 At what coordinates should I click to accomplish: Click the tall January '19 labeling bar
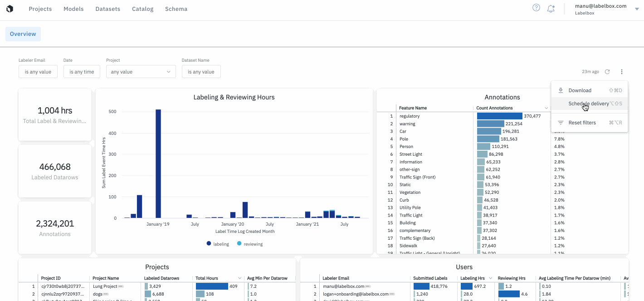158,164
